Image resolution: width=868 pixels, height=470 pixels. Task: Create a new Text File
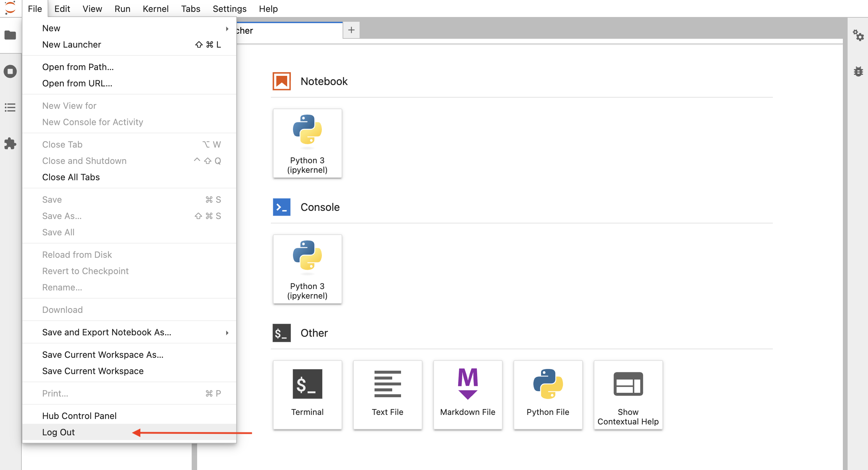tap(387, 395)
